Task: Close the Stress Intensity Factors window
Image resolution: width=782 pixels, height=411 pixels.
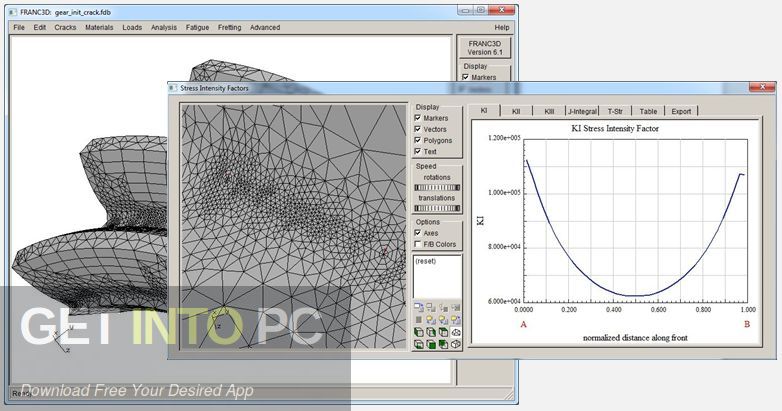Action: [762, 87]
